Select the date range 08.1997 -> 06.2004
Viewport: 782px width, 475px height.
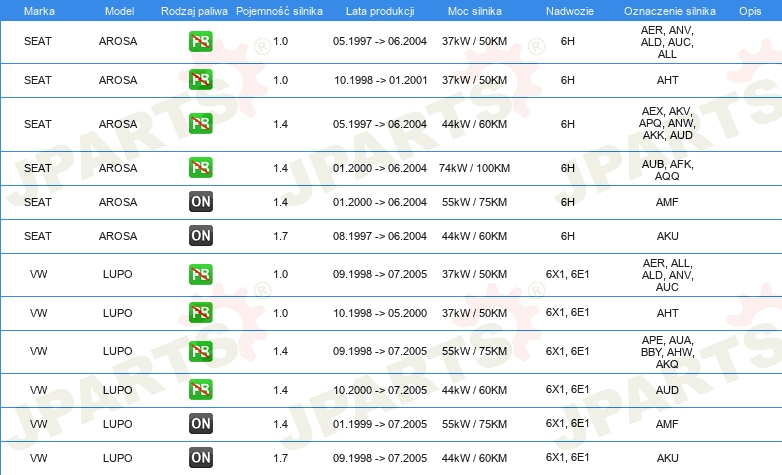click(380, 236)
